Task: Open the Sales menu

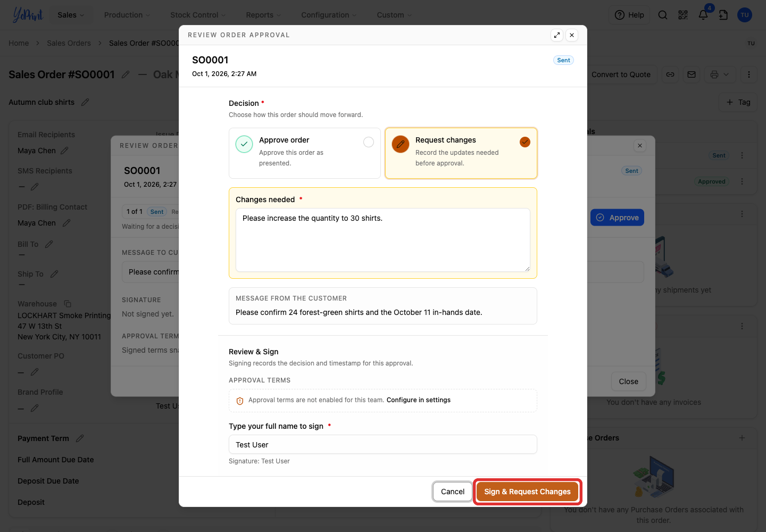Action: tap(71, 15)
